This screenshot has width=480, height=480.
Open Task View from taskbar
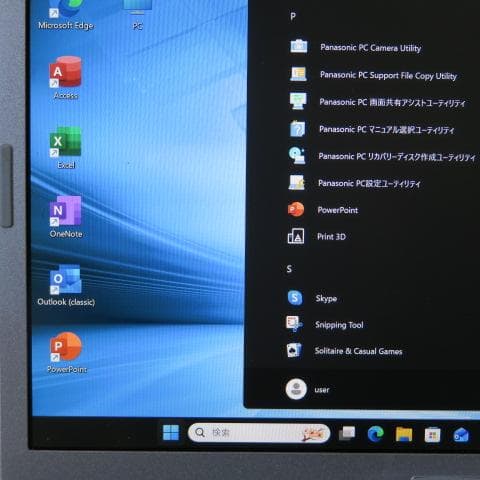[347, 433]
